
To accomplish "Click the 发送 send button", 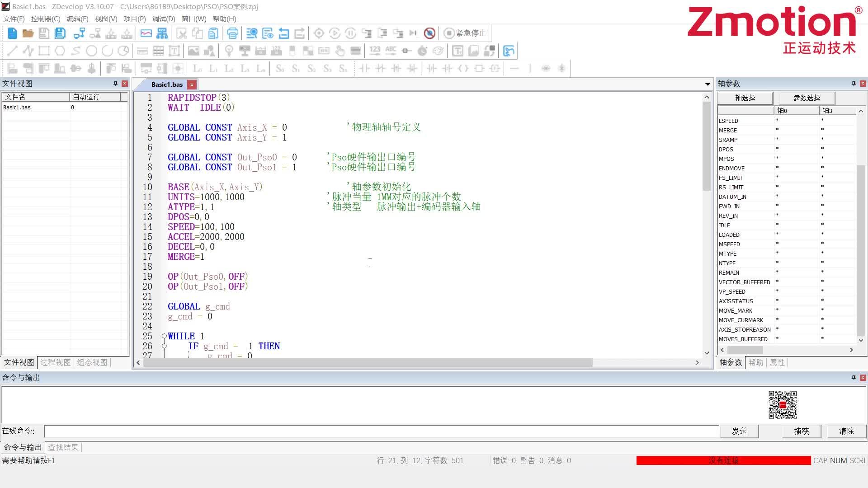I will coord(739,431).
